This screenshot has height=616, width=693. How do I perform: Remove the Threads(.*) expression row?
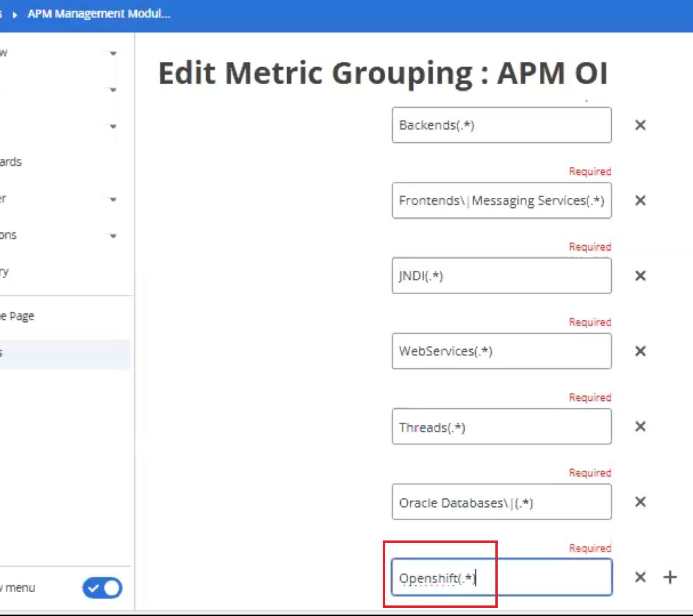pos(640,427)
